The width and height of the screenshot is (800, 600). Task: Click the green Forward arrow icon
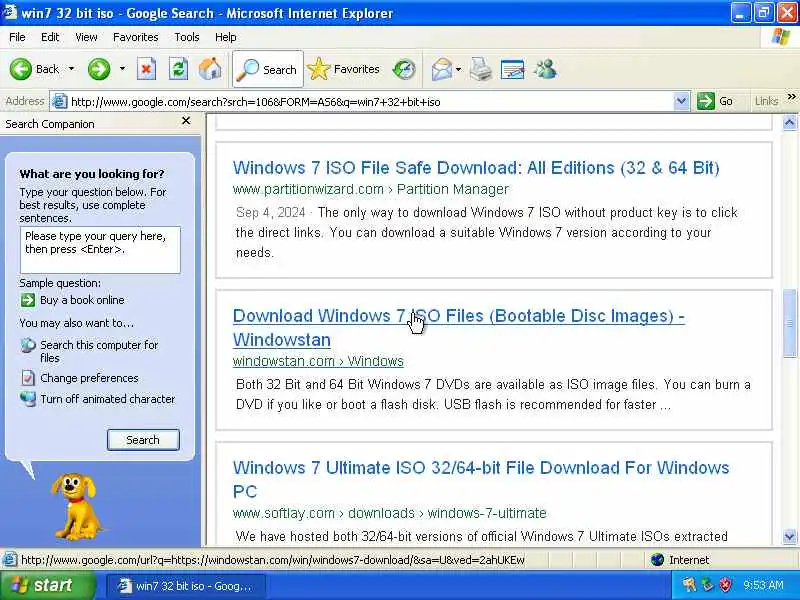(98, 69)
